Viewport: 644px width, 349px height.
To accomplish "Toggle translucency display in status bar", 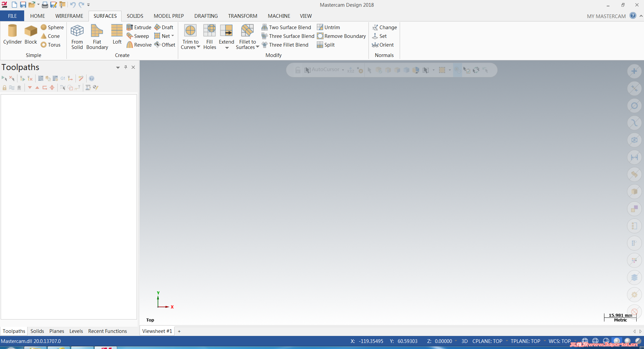I will click(638, 341).
